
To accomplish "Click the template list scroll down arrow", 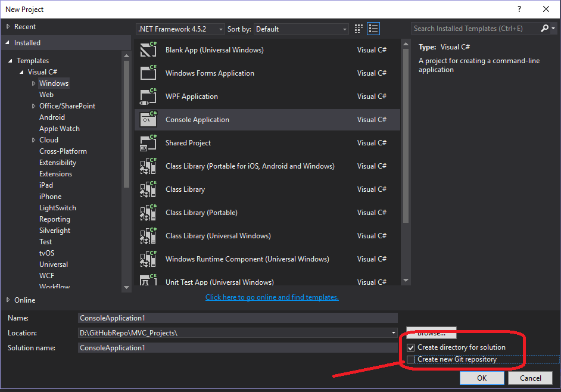I will coord(406,281).
